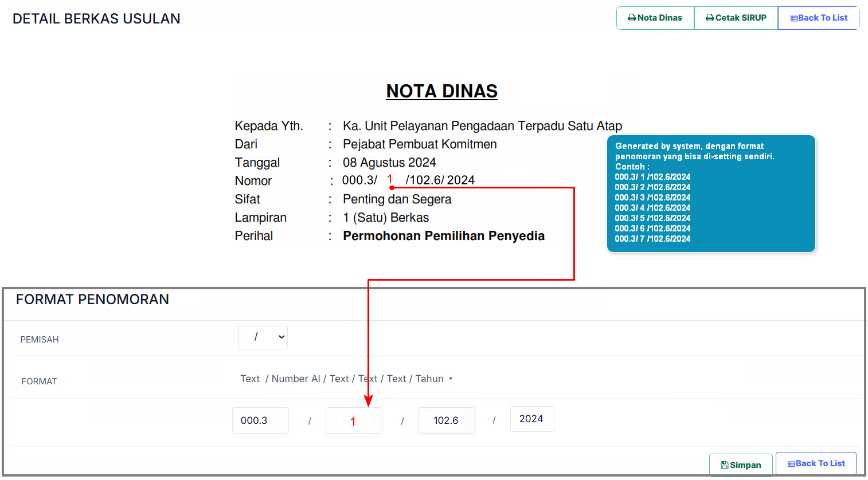Click the printer icon on Nota Dinas button
Viewport: 868px width, 480px height.
[x=632, y=18]
